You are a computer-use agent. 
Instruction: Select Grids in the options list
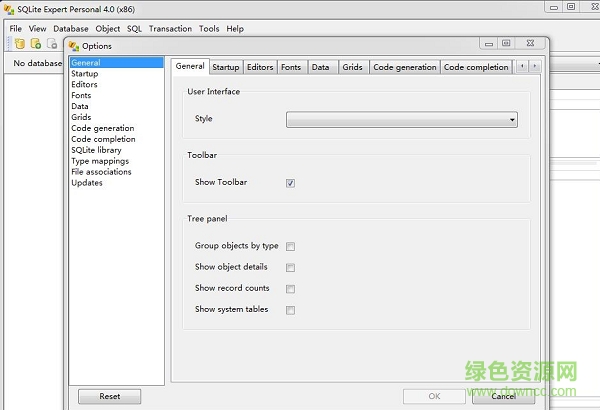click(117, 117)
